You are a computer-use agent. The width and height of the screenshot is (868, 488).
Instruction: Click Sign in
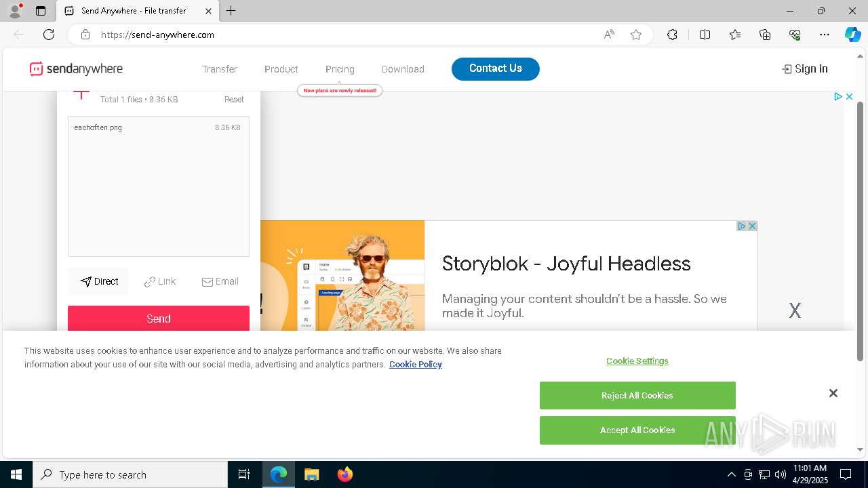(805, 68)
